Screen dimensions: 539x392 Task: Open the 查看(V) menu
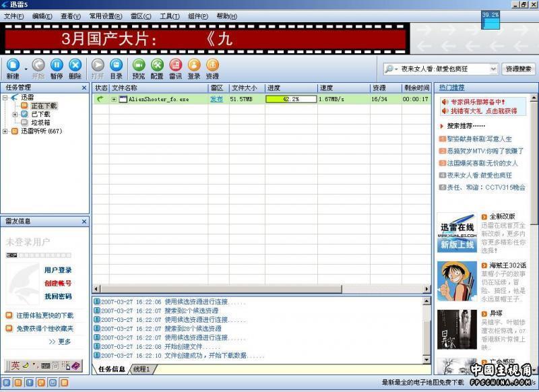pos(71,16)
